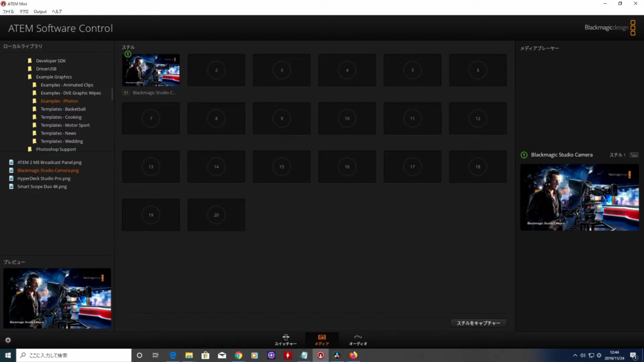Collapse the Example Graphics folder
The height and width of the screenshot is (362, 644).
(x=25, y=77)
